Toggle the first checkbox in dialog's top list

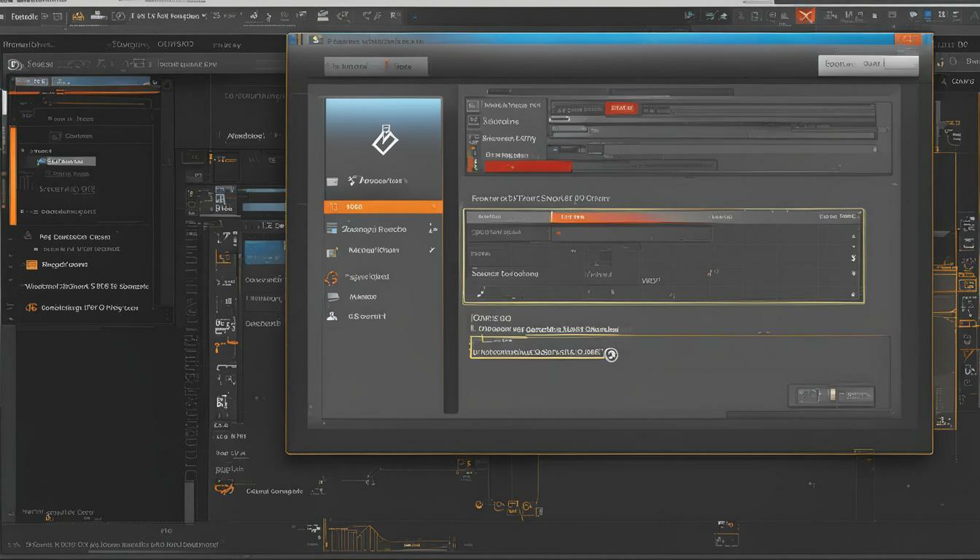pos(472,106)
